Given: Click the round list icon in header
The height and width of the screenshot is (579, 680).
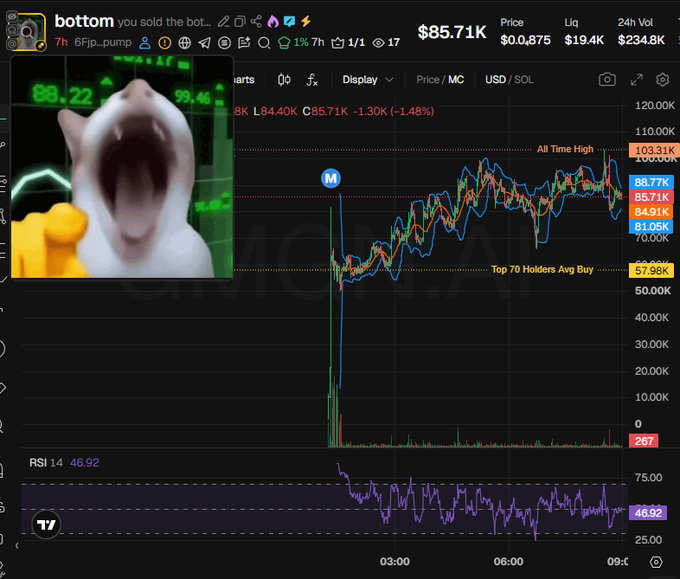Looking at the screenshot, I should 224,43.
